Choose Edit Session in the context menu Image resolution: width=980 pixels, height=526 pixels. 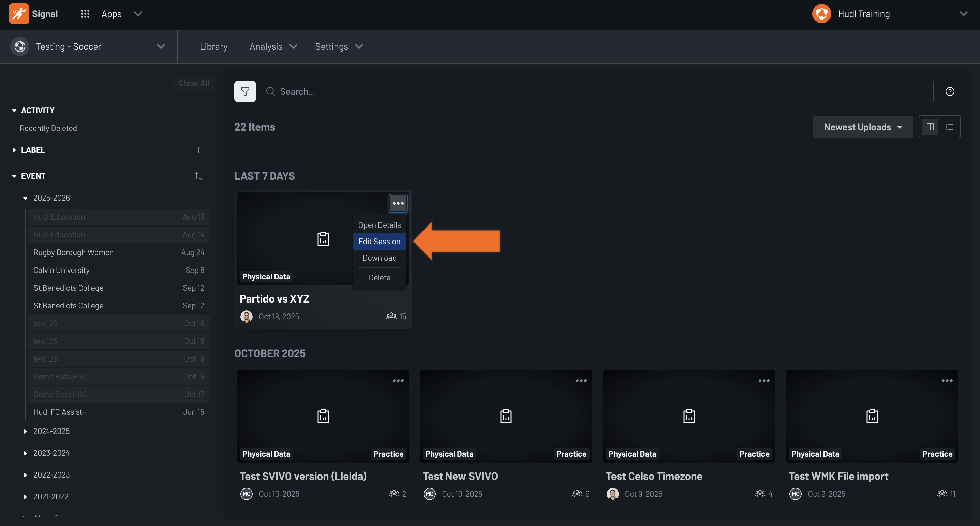(x=379, y=241)
